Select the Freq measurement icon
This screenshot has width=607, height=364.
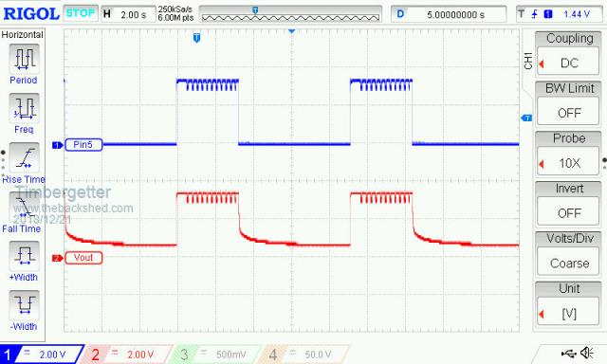click(24, 108)
